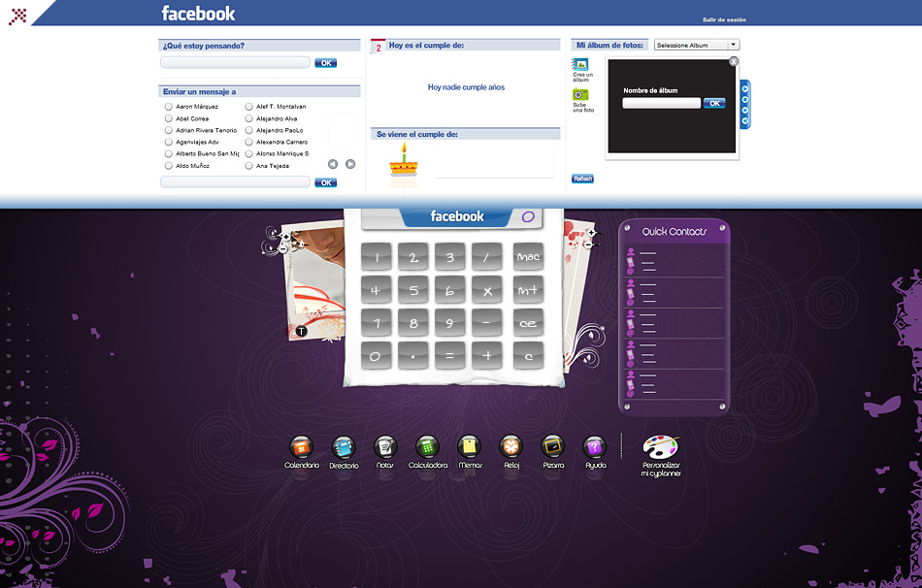Select Alef T. Montalvan radio button
Viewport: 922px width, 588px height.
(249, 107)
